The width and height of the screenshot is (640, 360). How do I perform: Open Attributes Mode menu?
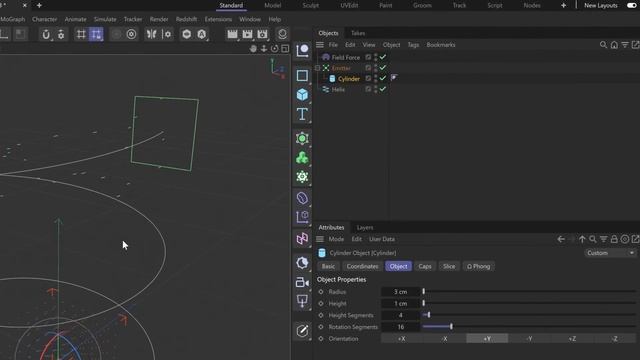[x=336, y=239]
